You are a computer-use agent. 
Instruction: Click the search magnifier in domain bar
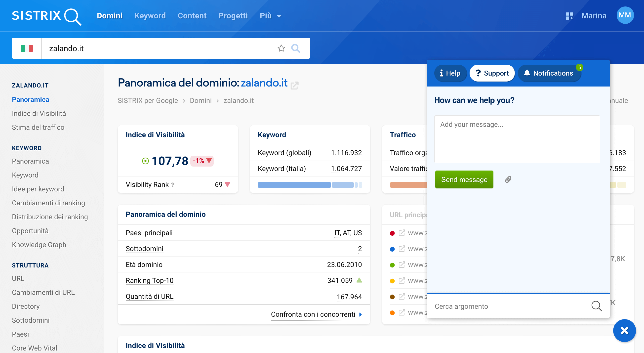(x=295, y=48)
